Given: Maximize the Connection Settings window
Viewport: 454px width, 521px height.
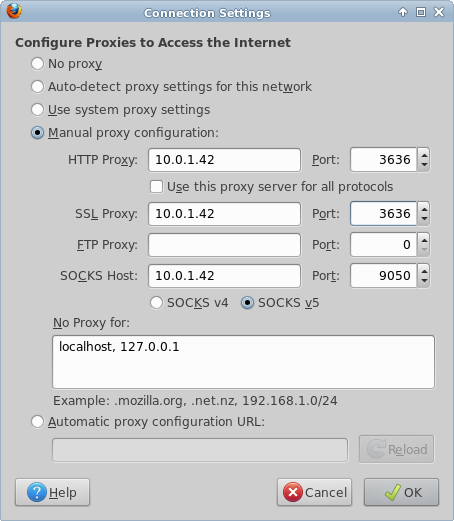Looking at the screenshot, I should click(x=421, y=12).
